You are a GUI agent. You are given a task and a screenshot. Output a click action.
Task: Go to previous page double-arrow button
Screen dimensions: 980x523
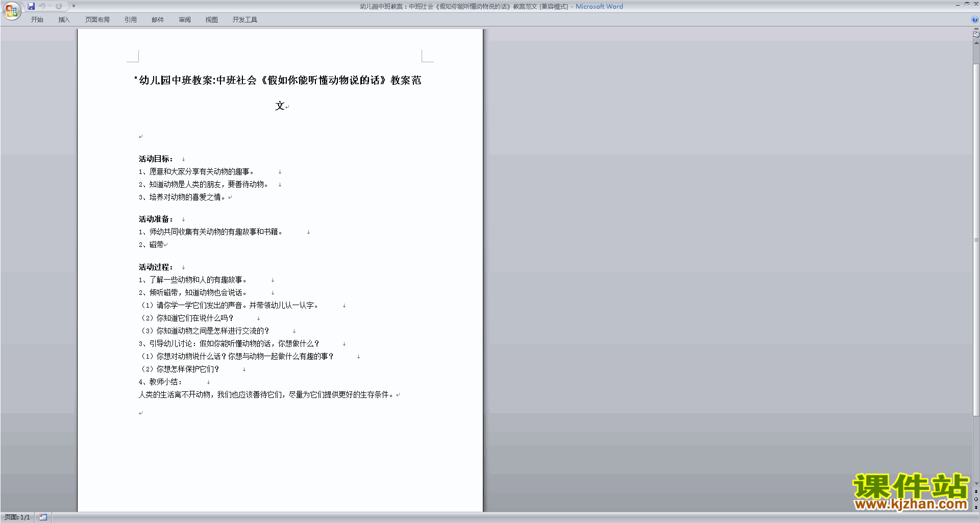click(x=976, y=491)
